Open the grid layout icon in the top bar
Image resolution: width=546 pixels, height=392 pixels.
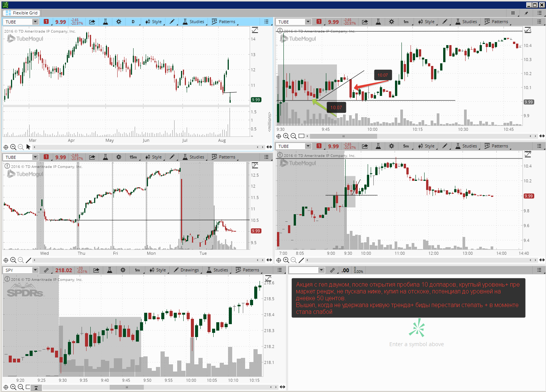pyautogui.click(x=513, y=13)
